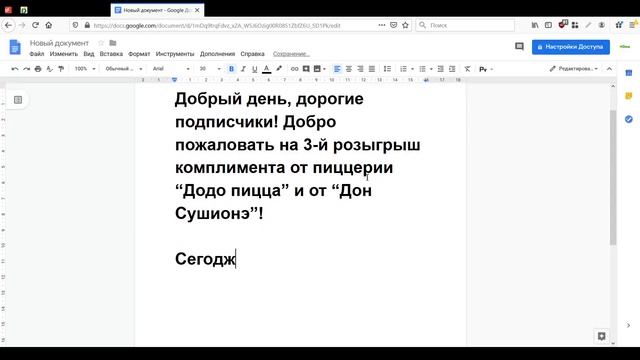The image size is (640, 360).
Task: Open highlight color marker tool
Action: click(279, 69)
